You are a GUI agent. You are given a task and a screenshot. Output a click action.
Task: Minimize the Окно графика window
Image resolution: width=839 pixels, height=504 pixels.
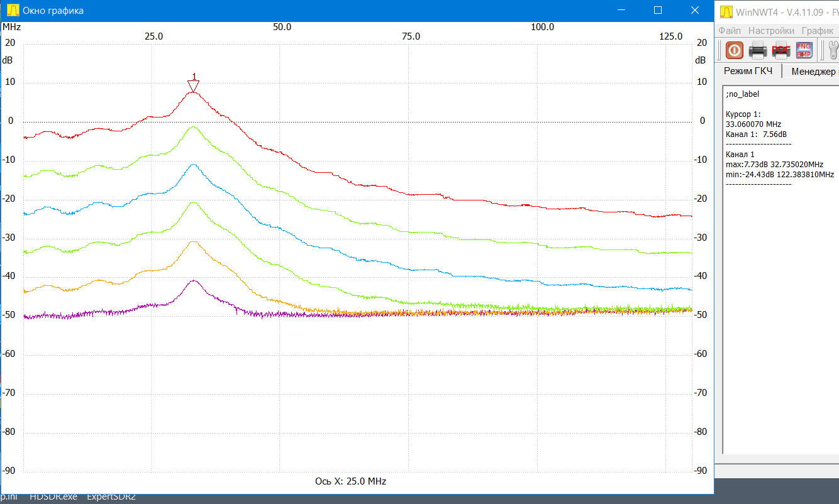pyautogui.click(x=621, y=10)
